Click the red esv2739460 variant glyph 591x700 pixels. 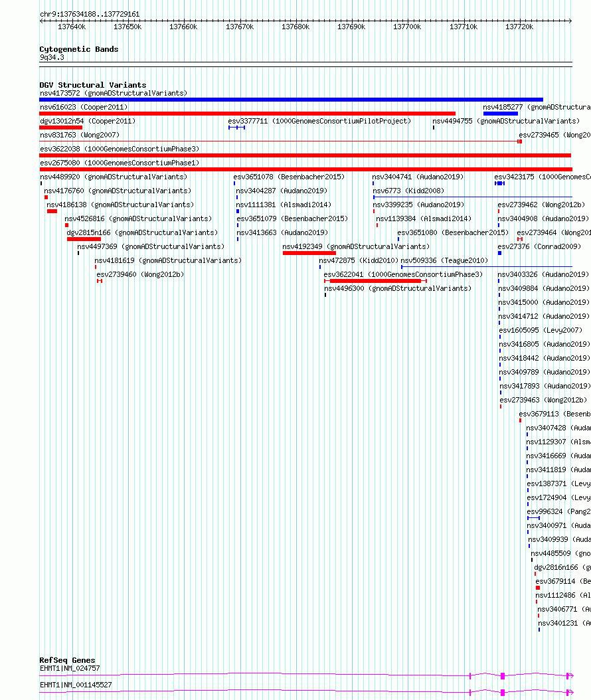pos(100,281)
